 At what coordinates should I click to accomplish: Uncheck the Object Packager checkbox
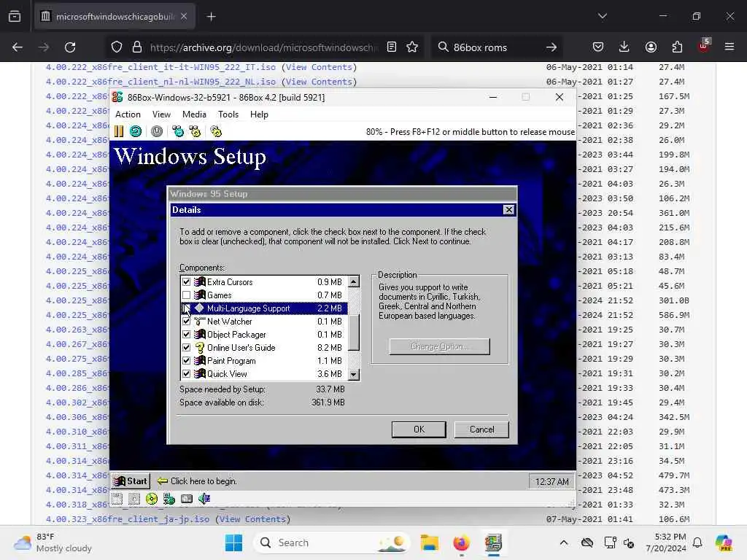point(186,334)
